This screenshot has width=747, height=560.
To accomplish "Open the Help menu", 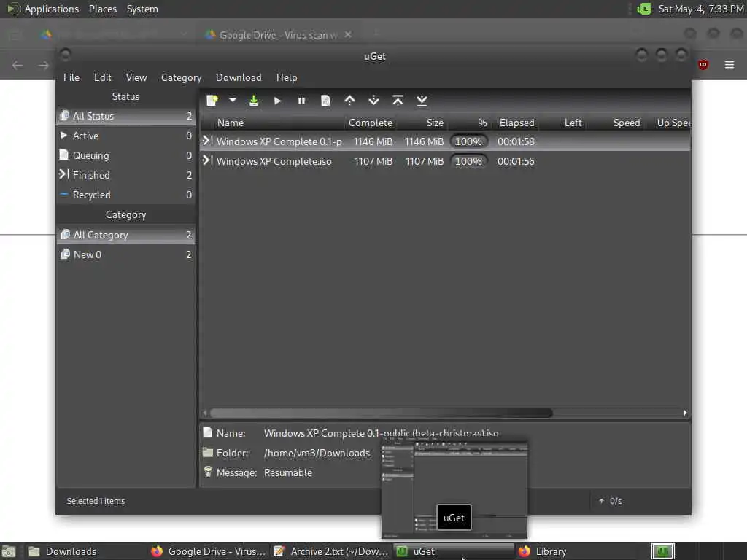I will pos(287,77).
